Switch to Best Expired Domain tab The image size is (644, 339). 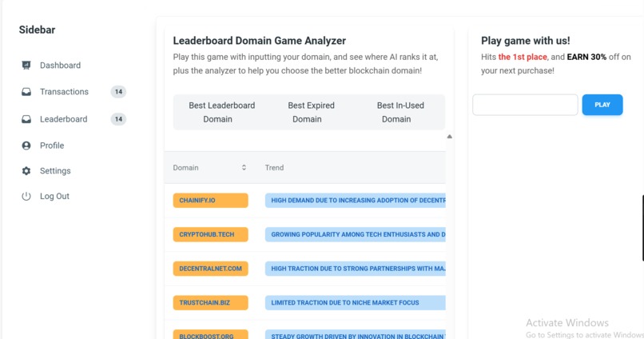coord(311,112)
